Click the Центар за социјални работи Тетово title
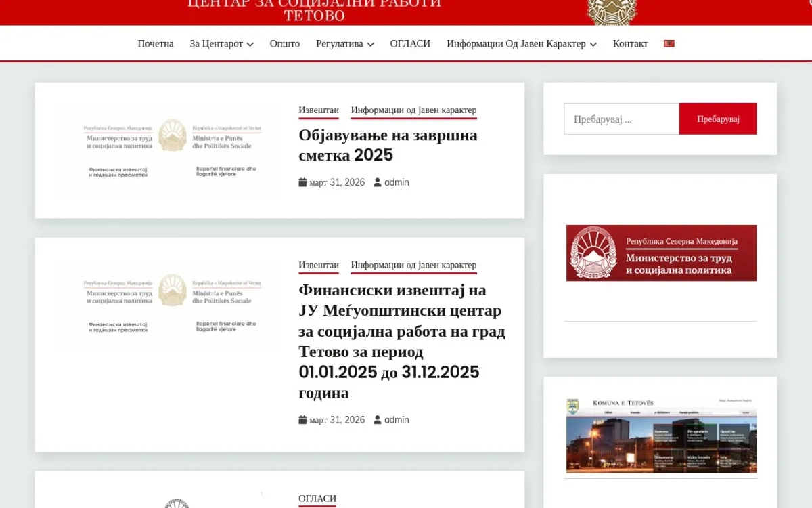812x508 pixels. tap(314, 9)
